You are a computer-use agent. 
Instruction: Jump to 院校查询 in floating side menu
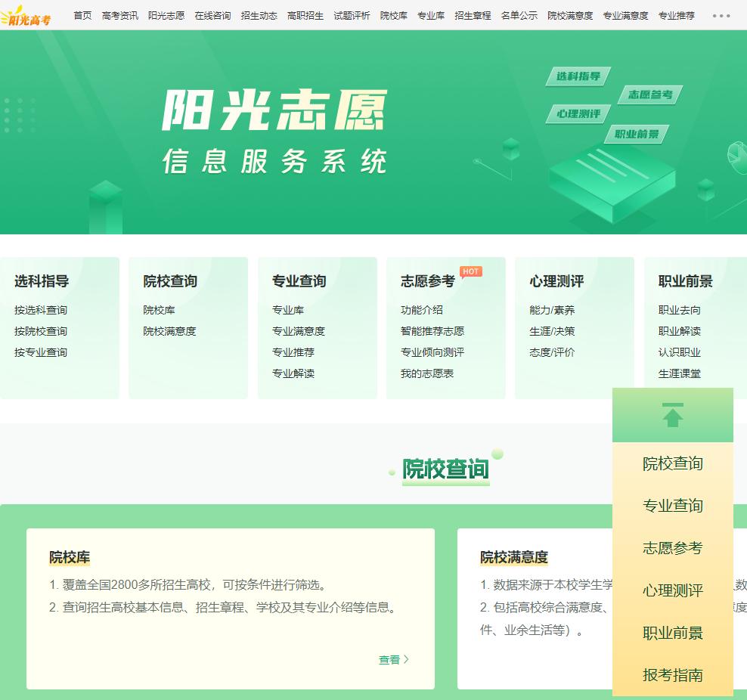tap(673, 463)
